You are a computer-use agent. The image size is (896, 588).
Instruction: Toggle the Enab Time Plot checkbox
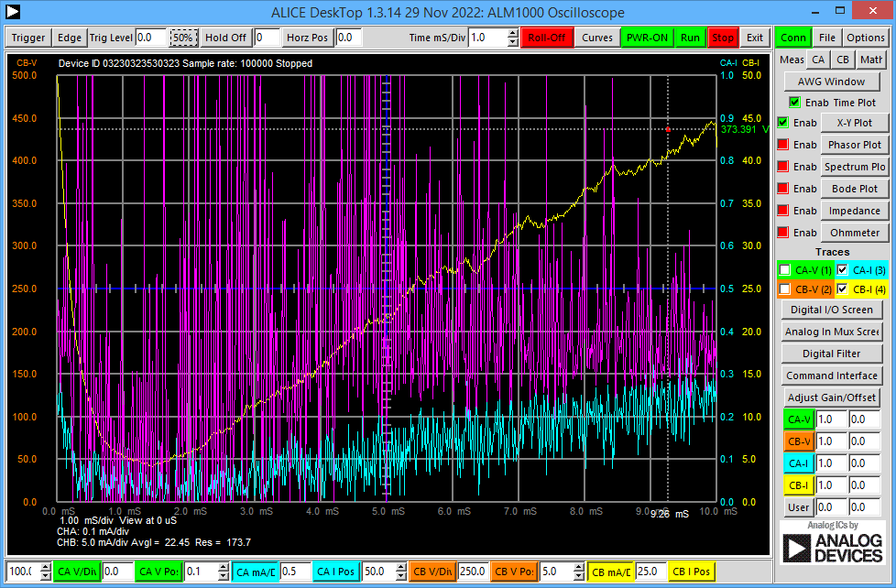point(794,102)
